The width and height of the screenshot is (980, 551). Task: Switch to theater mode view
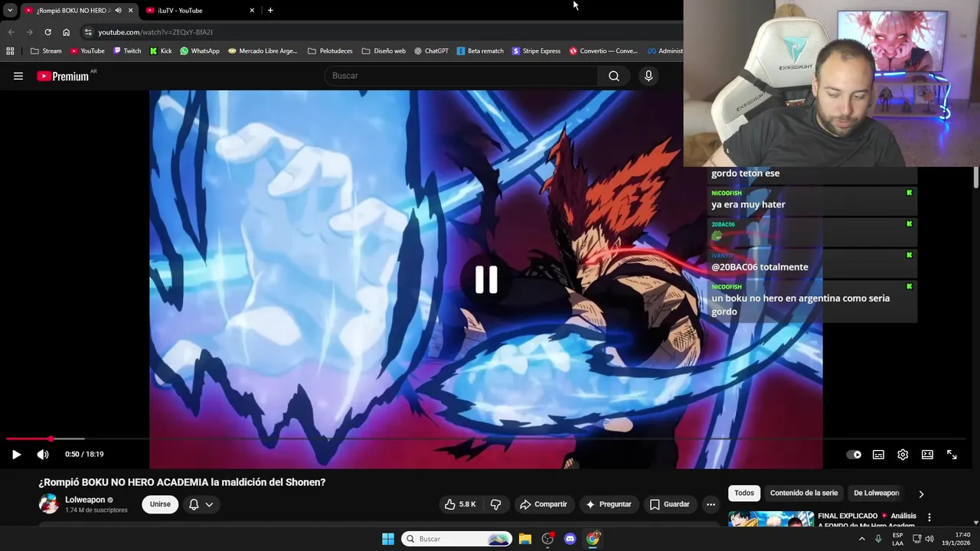tap(927, 455)
